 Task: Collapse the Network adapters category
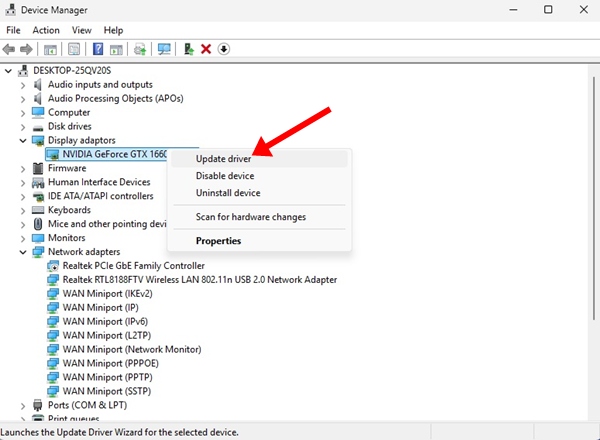[24, 252]
